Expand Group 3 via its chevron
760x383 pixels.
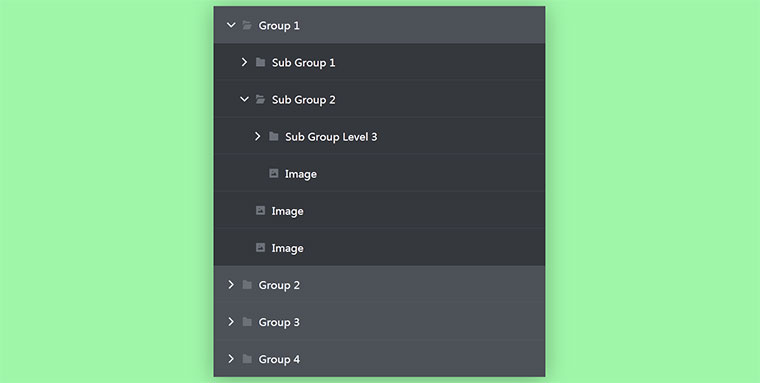(231, 321)
